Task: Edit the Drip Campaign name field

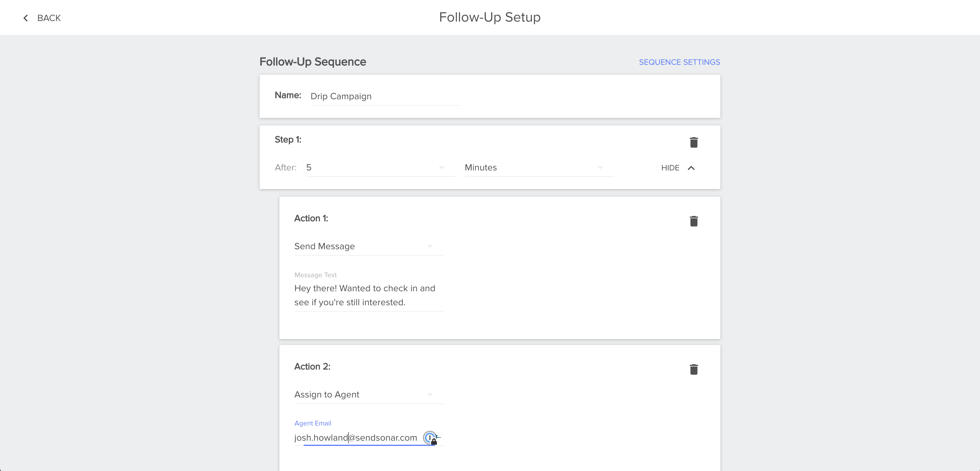Action: [x=385, y=96]
